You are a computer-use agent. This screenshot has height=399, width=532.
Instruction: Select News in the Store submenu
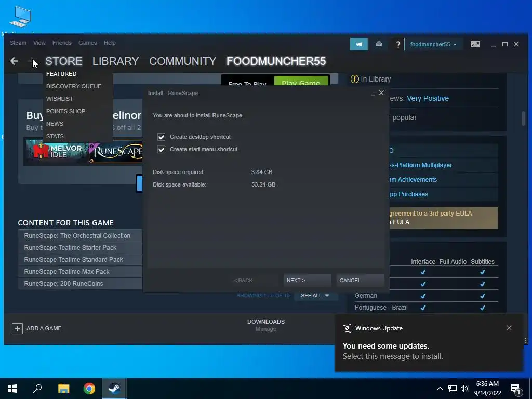(x=55, y=124)
